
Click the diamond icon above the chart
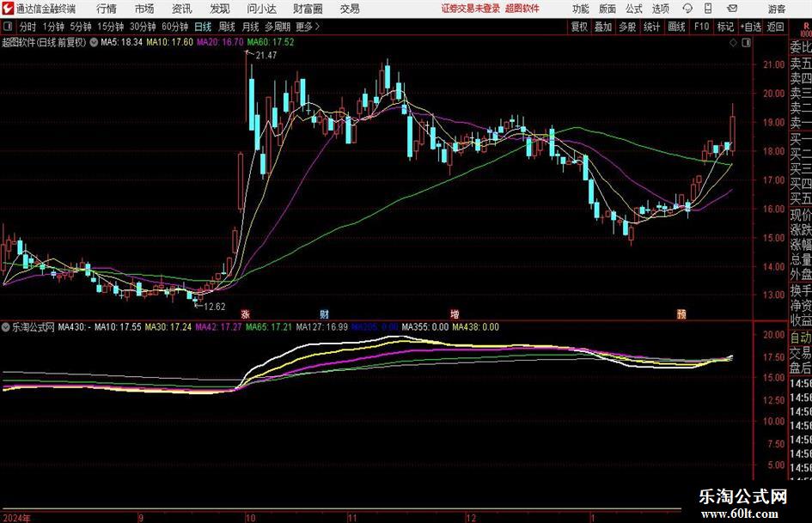(x=733, y=43)
